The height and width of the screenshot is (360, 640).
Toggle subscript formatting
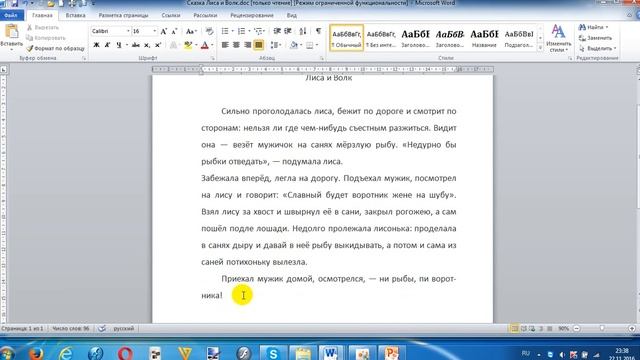point(147,45)
